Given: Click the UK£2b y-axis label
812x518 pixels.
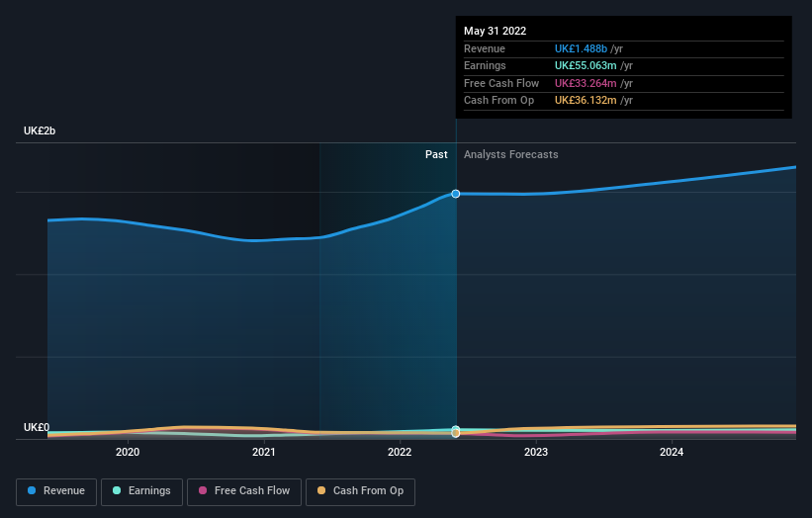Looking at the screenshot, I should tap(40, 130).
